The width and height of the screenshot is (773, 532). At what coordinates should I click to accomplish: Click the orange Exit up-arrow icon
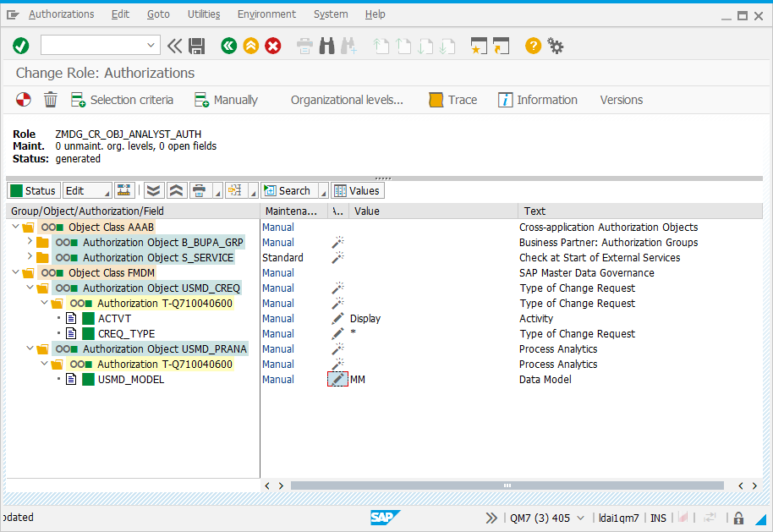[251, 46]
